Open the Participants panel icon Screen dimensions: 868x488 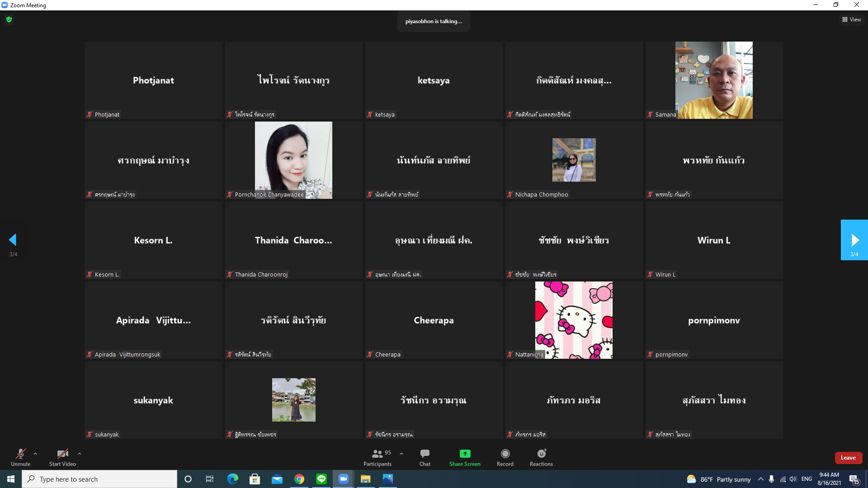pos(377,454)
